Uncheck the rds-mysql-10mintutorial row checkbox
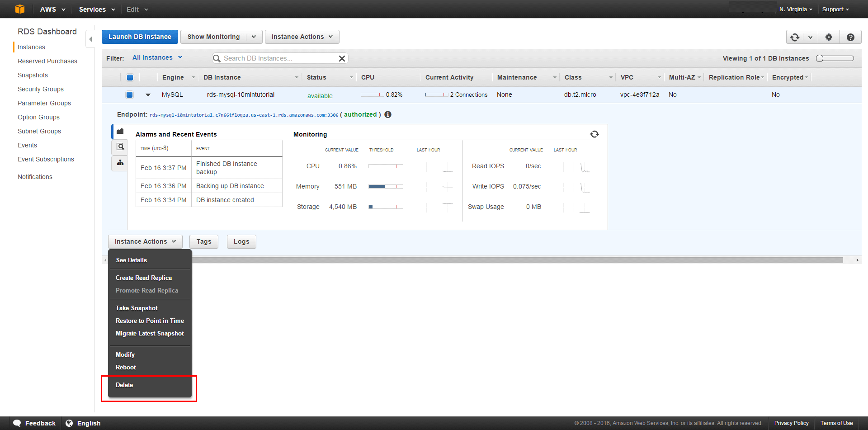Screen dimensions: 868x430 (x=130, y=95)
